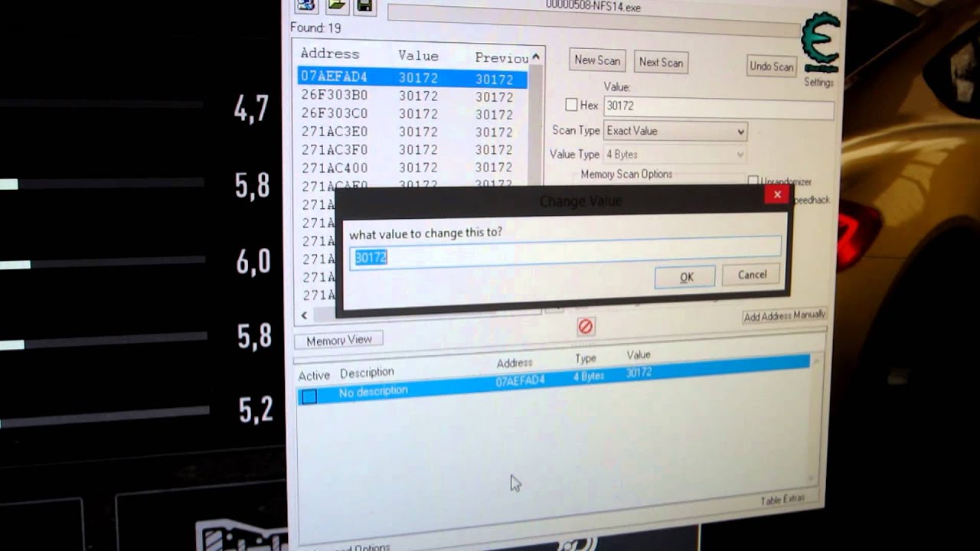Click the red no-entry clear list icon
This screenshot has width=980, height=551.
click(586, 327)
